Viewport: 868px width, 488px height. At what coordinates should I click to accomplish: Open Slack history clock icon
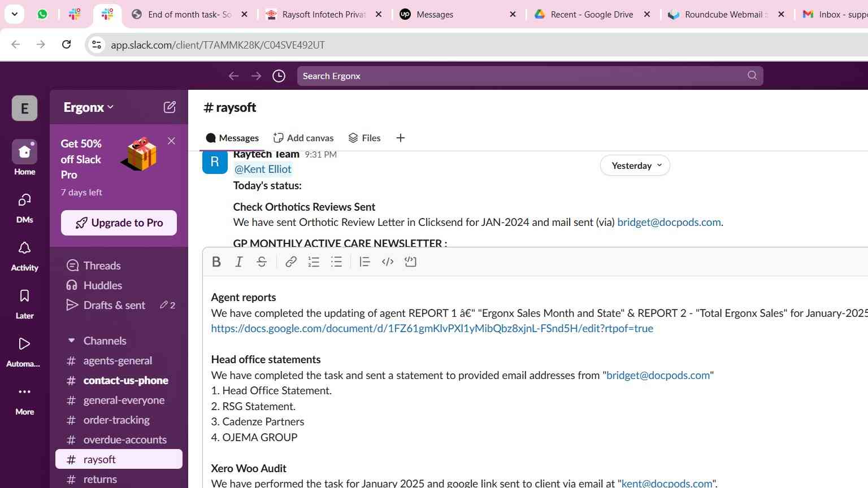pos(279,76)
